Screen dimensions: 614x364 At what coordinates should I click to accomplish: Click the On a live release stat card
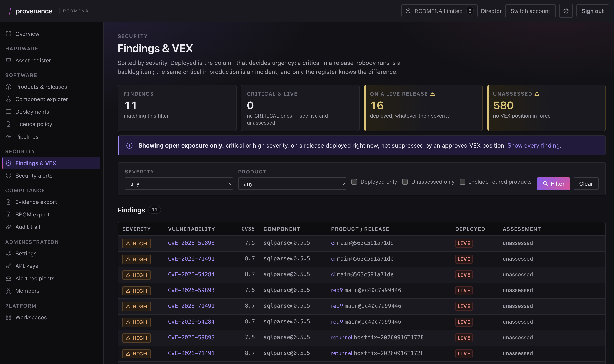pyautogui.click(x=423, y=108)
